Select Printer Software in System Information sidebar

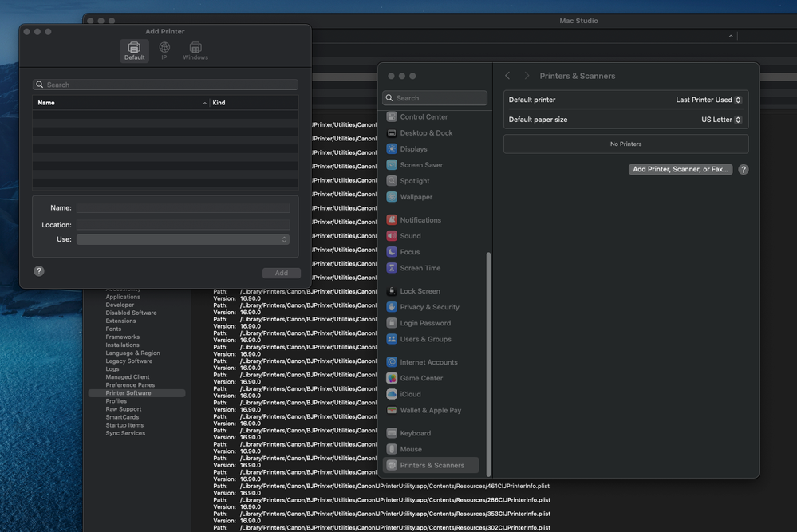point(136,393)
